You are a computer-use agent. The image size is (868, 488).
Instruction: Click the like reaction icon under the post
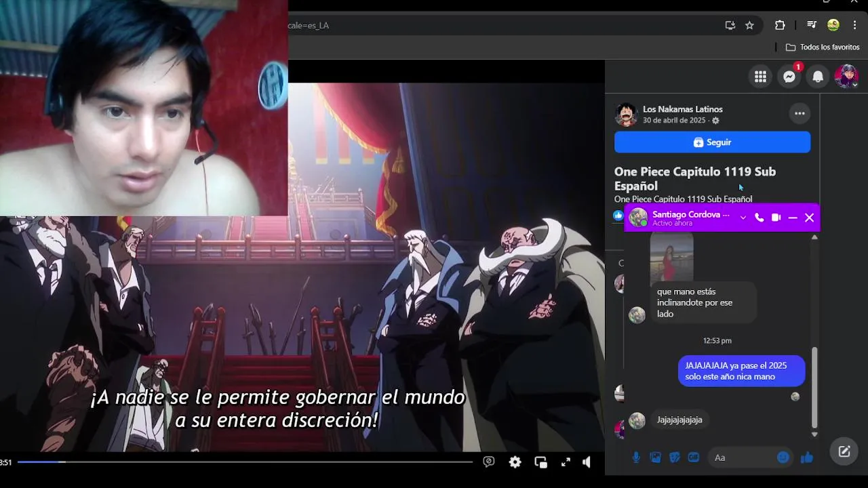tap(618, 216)
